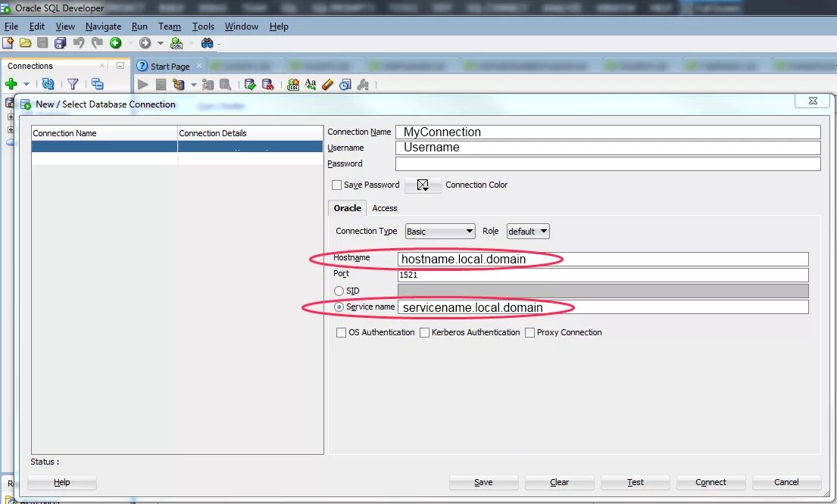This screenshot has width=837, height=504.
Task: Select the SID radio button
Action: click(339, 291)
